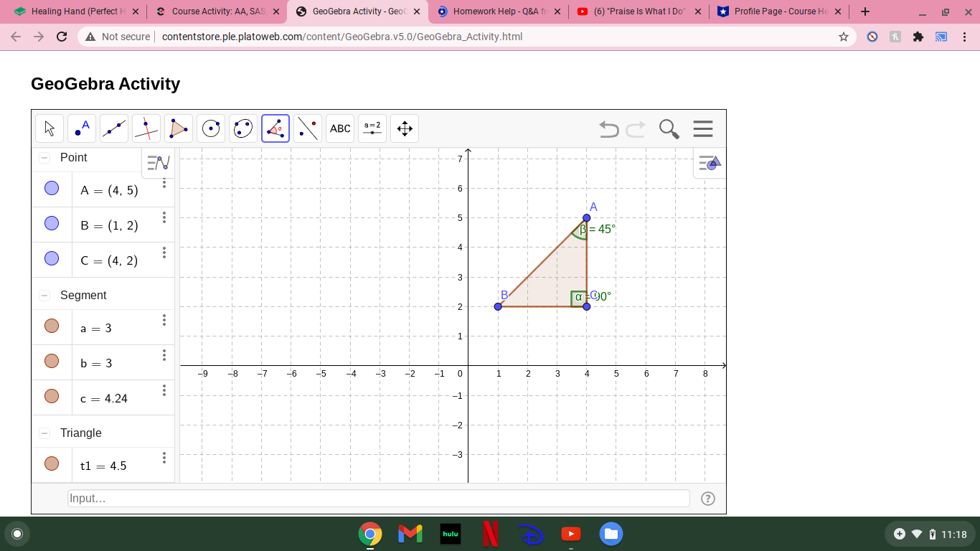Select the Angle measurement tool

(275, 128)
